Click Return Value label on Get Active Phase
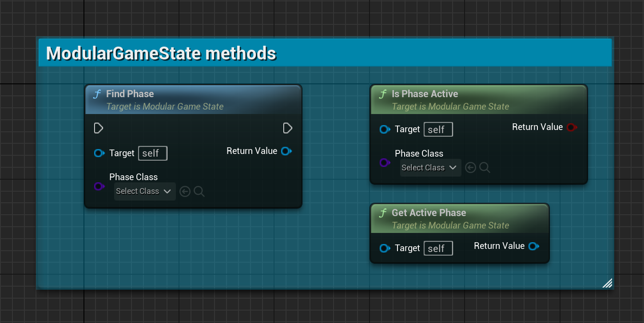This screenshot has height=323, width=644. [499, 246]
